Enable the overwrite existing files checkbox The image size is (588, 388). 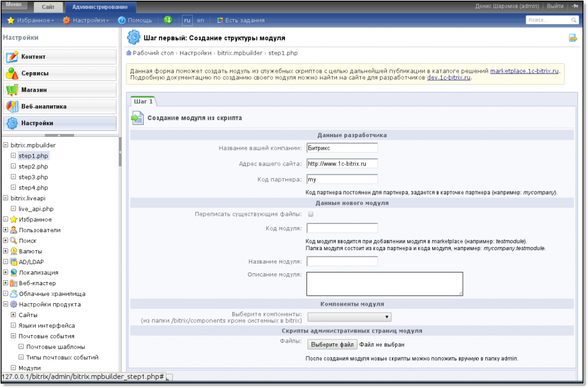[311, 214]
